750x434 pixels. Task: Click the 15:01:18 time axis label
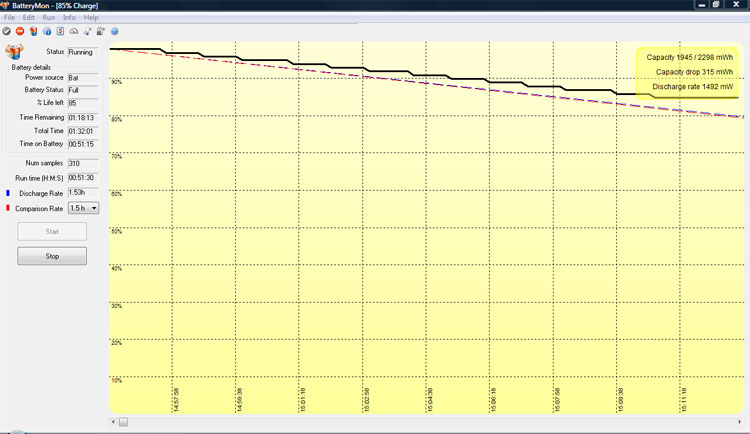click(x=303, y=400)
